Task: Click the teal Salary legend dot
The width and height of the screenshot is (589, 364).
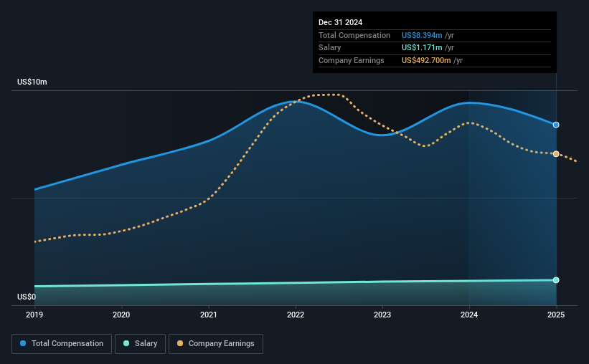Action: 126,343
